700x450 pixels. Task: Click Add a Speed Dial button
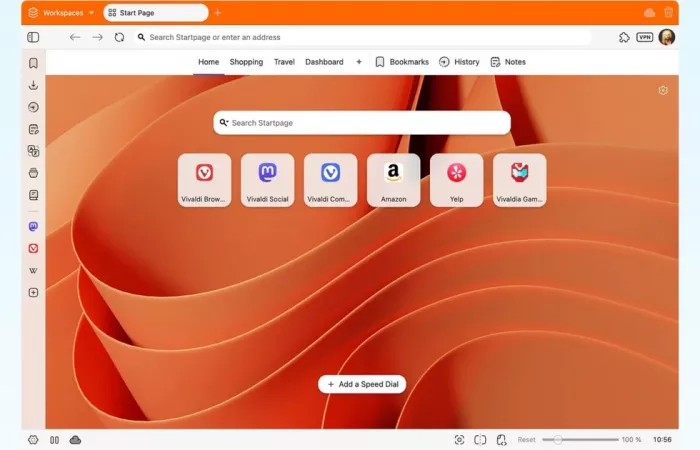pyautogui.click(x=362, y=384)
